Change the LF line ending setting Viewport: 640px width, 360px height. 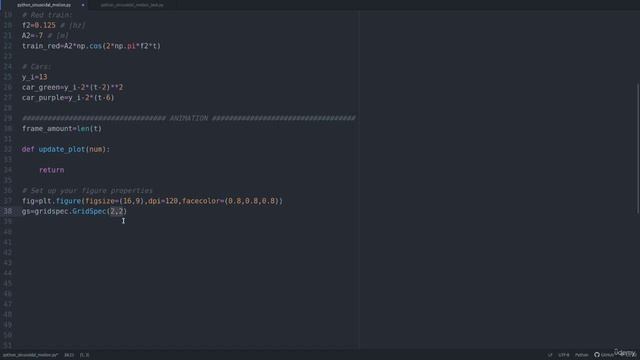(x=550, y=355)
